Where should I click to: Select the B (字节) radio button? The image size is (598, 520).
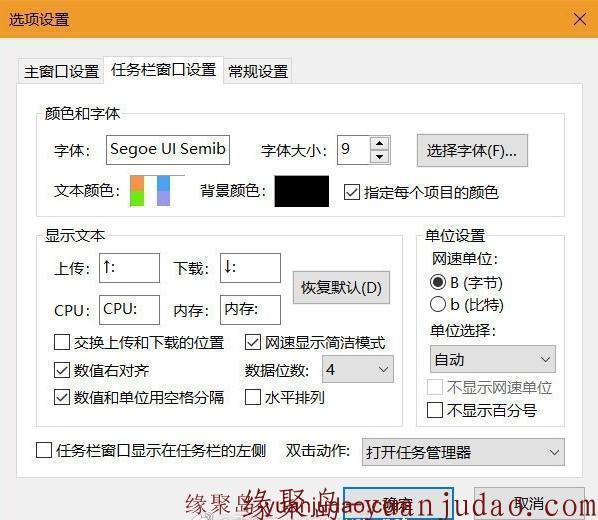point(438,282)
